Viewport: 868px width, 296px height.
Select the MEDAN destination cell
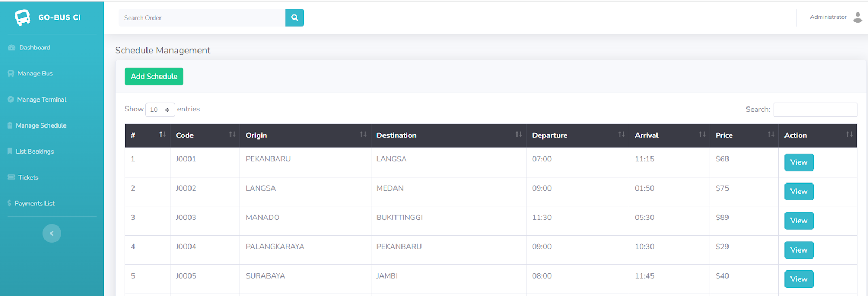449,192
